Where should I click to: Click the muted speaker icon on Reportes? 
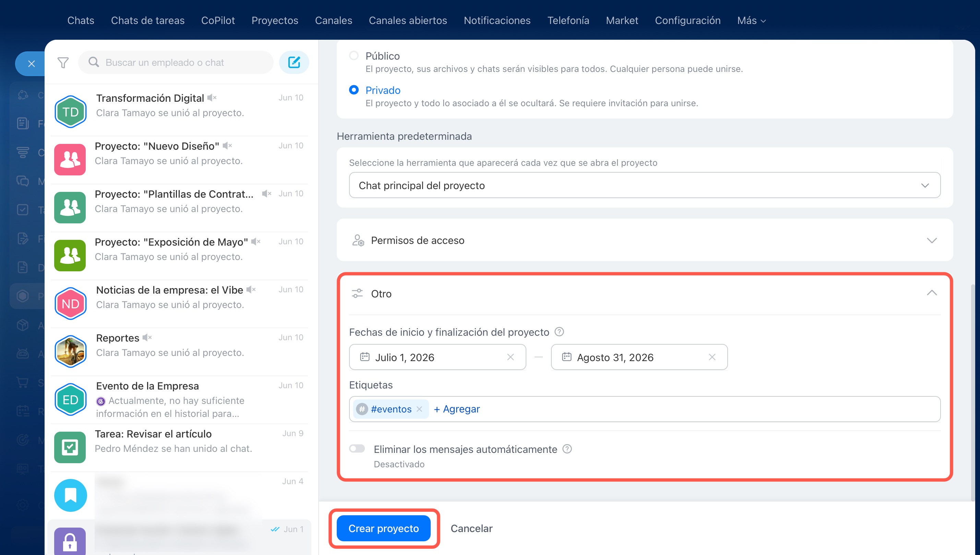click(x=147, y=338)
